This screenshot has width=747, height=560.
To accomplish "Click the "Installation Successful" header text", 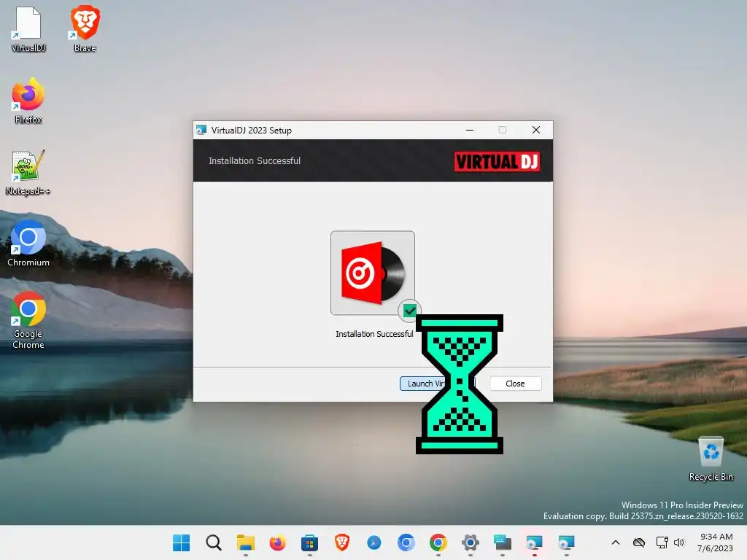I will (255, 161).
